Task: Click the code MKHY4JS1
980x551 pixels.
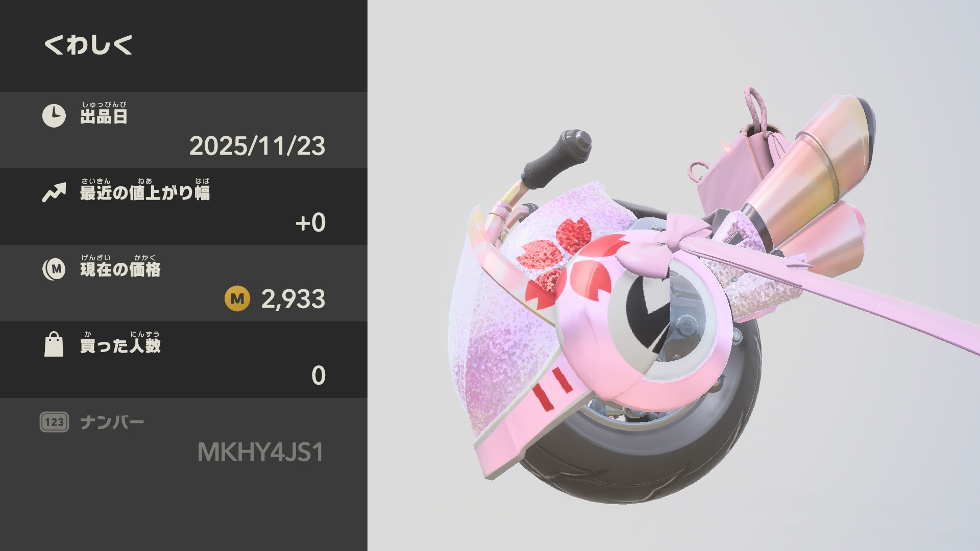Action: pos(260,452)
